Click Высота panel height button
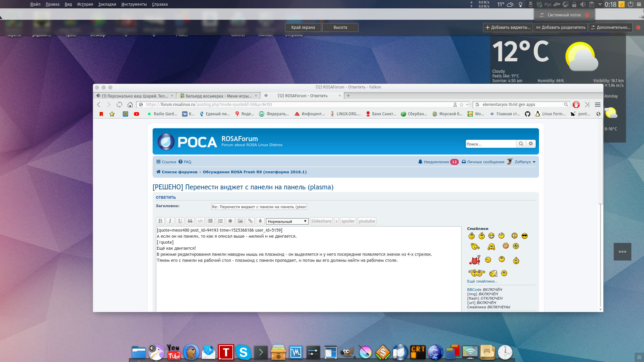 pyautogui.click(x=340, y=27)
